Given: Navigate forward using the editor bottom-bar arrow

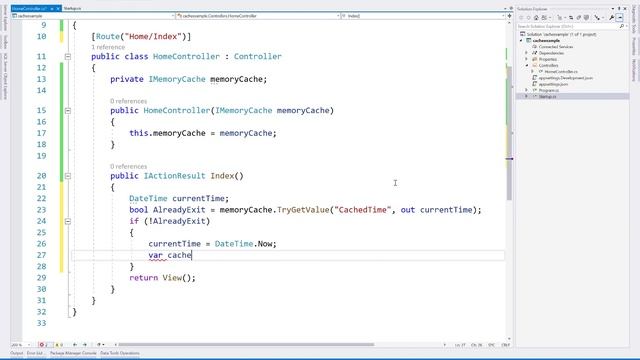Looking at the screenshot, I should click(85, 345).
